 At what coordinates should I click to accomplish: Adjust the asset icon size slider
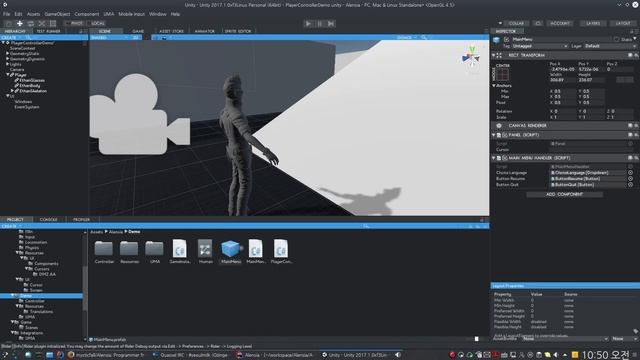coord(476,339)
